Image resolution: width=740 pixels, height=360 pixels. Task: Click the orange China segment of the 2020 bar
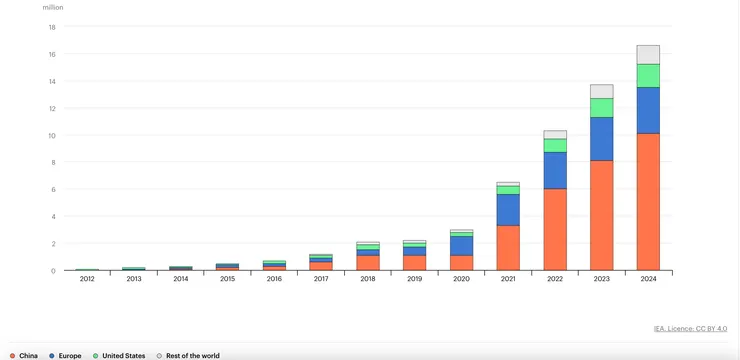point(462,263)
